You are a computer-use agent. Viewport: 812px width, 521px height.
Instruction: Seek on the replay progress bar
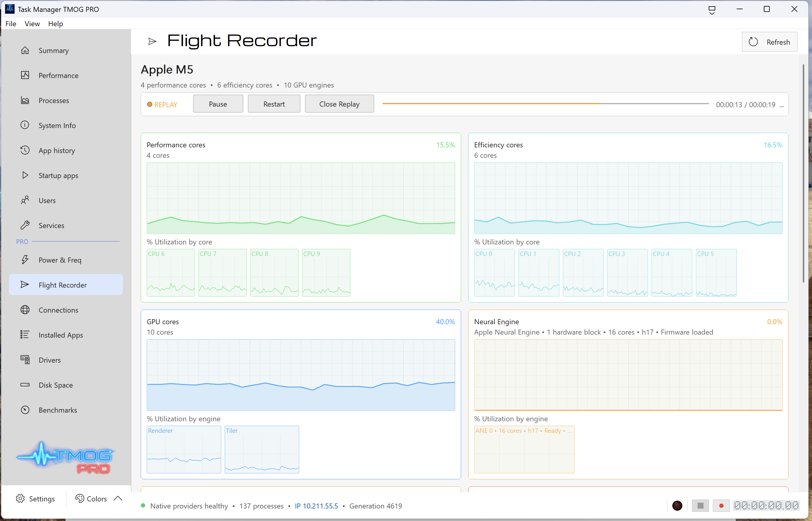(546, 104)
